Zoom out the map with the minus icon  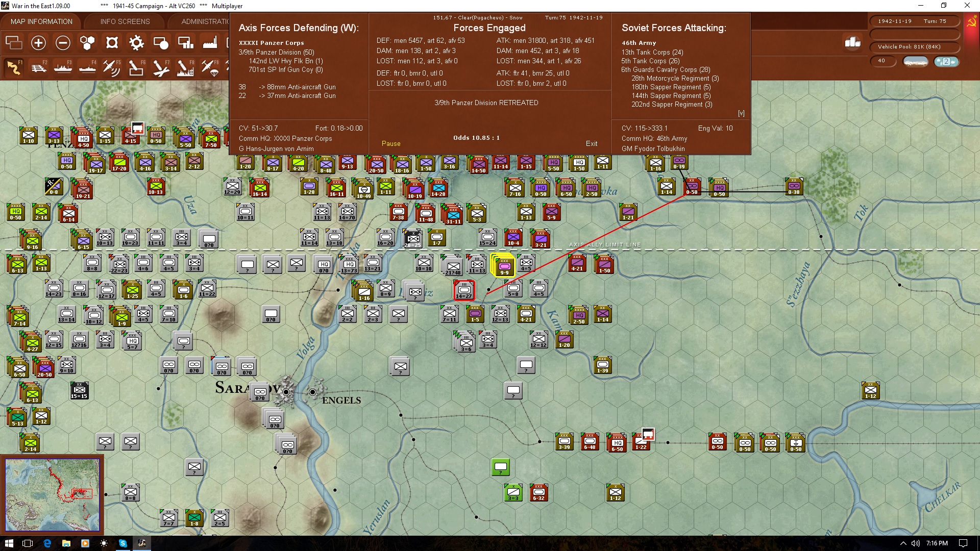63,43
